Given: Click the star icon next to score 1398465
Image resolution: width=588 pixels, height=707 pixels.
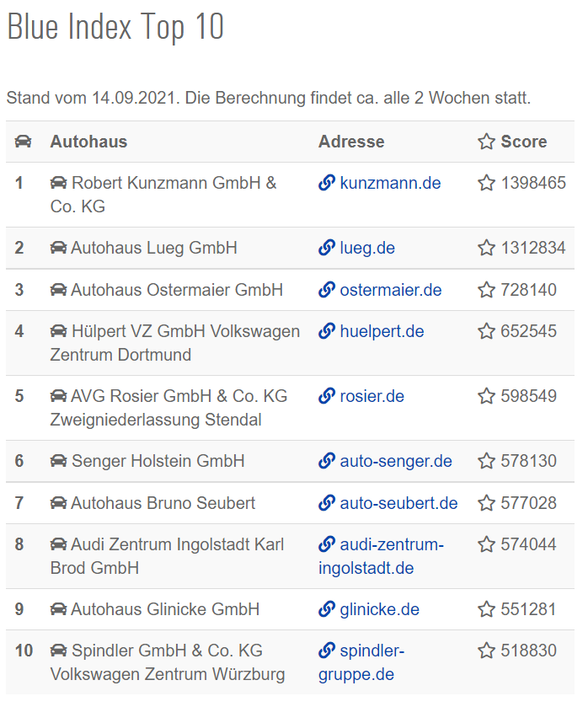Looking at the screenshot, I should 487,183.
